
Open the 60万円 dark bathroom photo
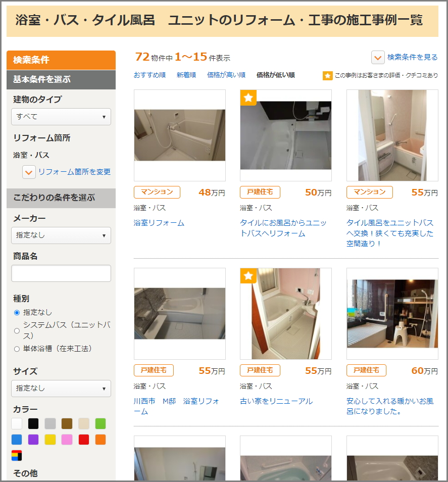point(392,314)
